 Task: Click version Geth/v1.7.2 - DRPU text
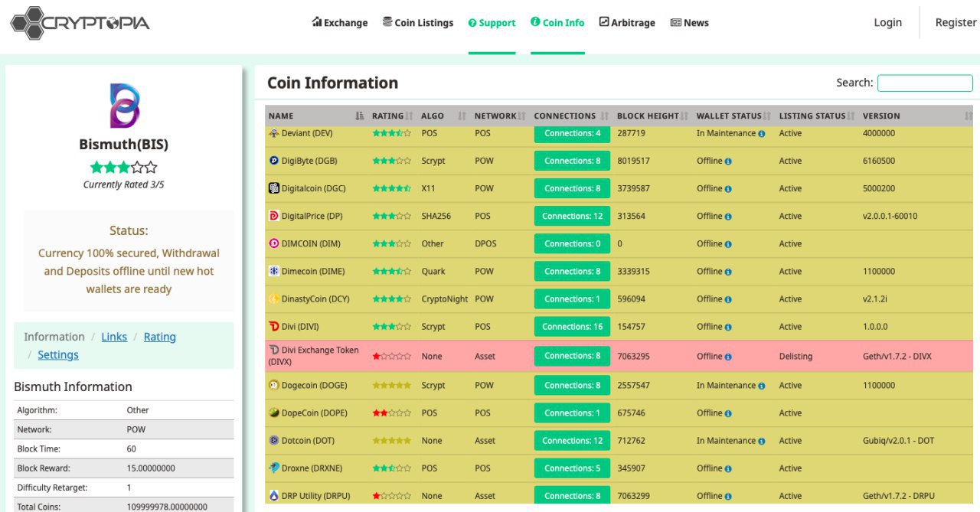click(898, 495)
